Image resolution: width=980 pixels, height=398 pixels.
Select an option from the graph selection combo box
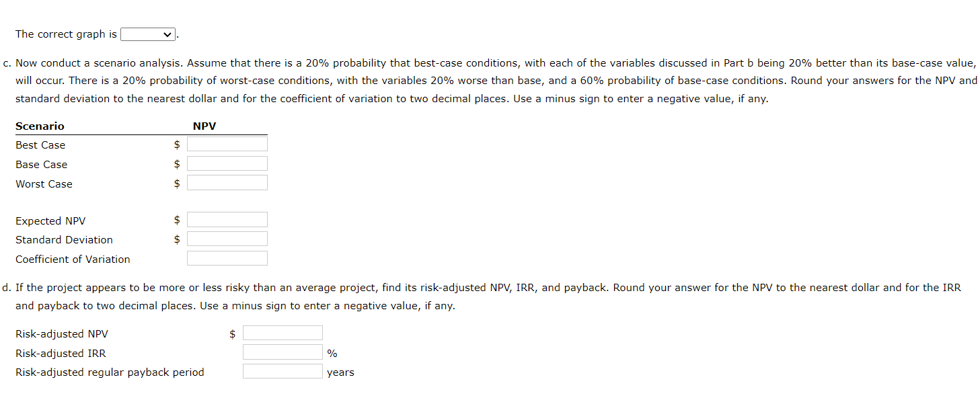(x=147, y=34)
